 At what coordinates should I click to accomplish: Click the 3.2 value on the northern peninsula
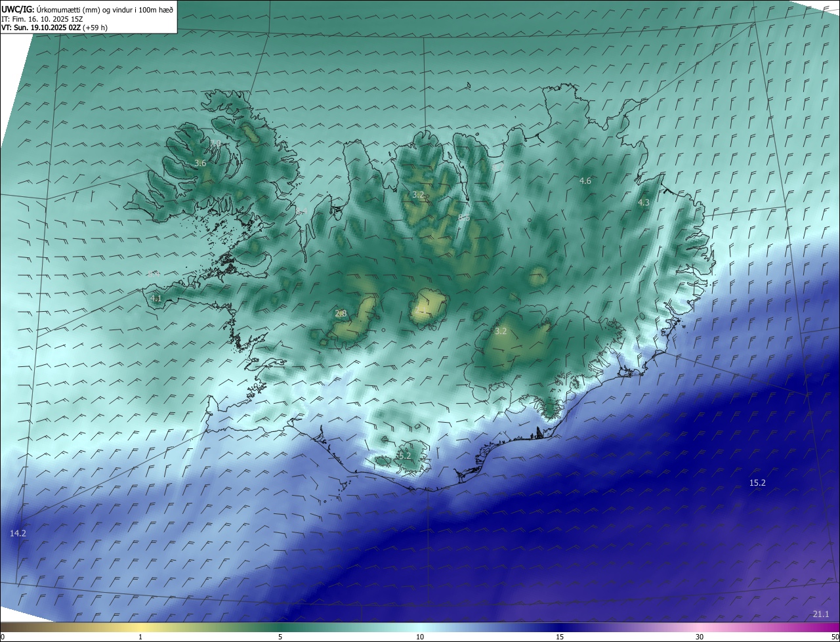point(418,195)
